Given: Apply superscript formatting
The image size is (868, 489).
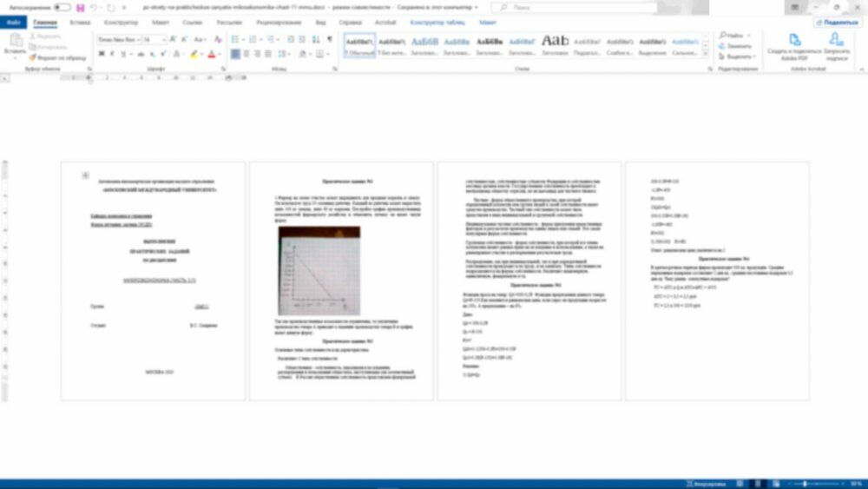Looking at the screenshot, I should (x=163, y=54).
